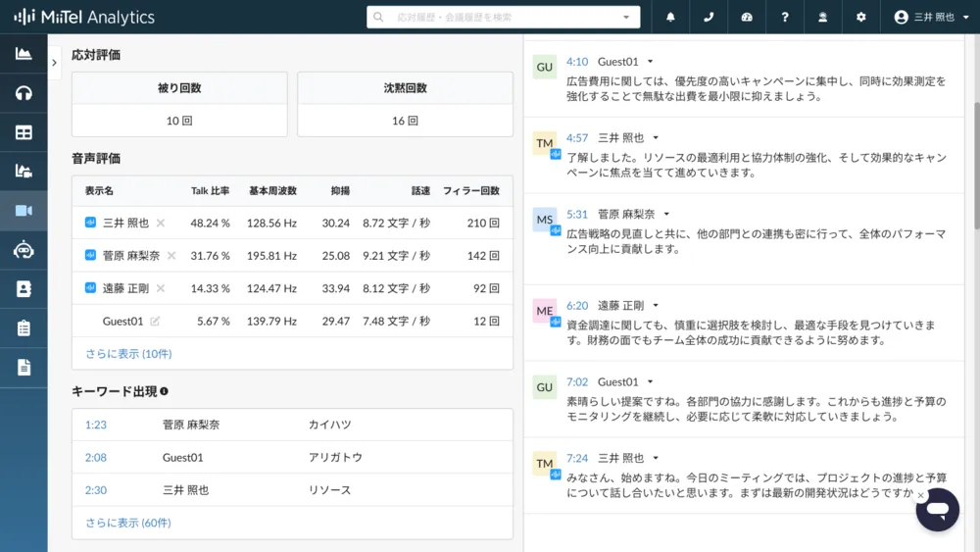Open speaker dropdown for Guest01 at 4:10

pyautogui.click(x=650, y=62)
